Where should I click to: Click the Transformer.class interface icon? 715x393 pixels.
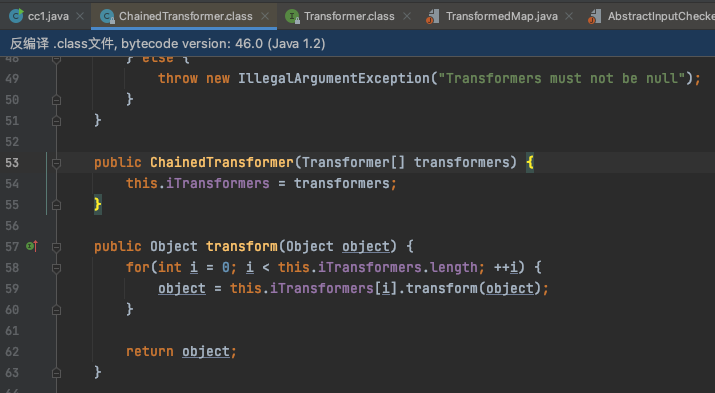coord(292,16)
